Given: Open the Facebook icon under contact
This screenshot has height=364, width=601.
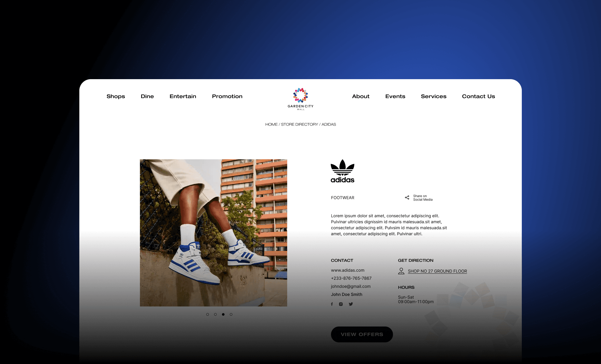Looking at the screenshot, I should click(332, 304).
